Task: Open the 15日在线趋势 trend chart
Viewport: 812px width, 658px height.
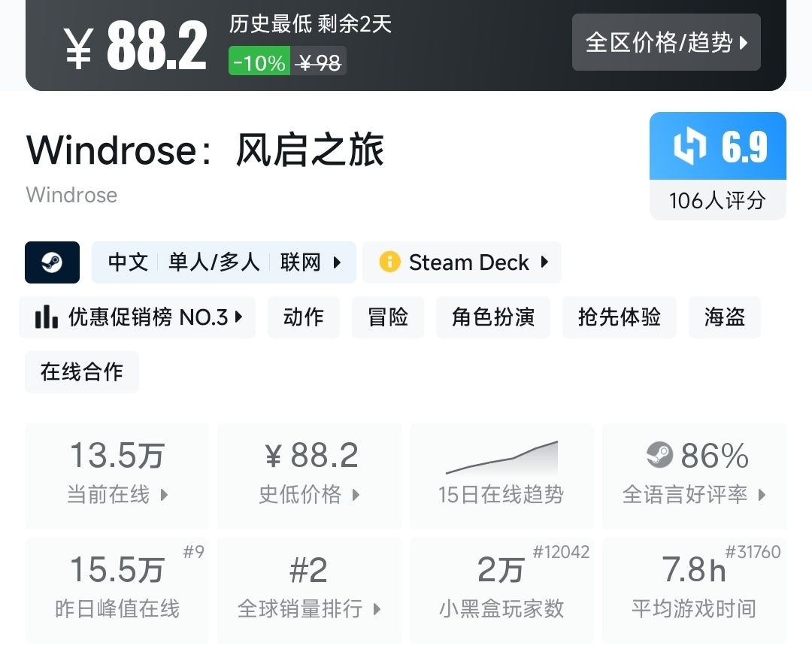Action: 501,475
